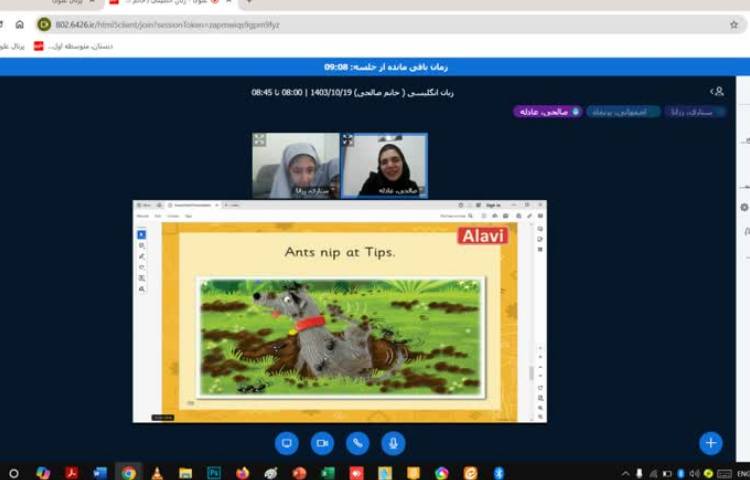Click the second tool below pointer tool

(142, 246)
